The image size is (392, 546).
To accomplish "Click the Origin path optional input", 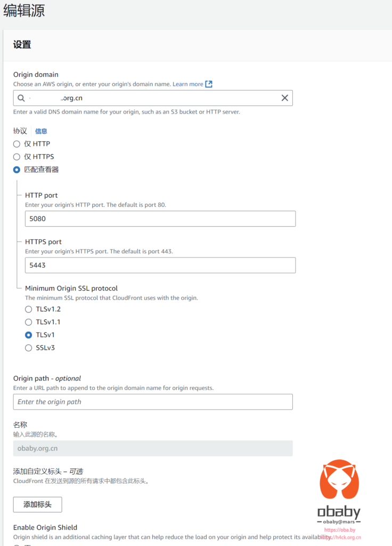I will point(153,402).
